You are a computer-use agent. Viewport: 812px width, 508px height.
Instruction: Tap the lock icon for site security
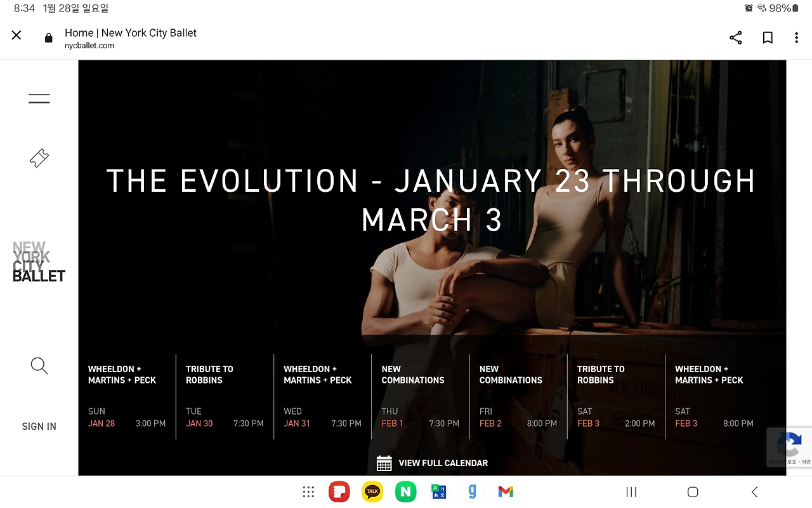(x=49, y=38)
